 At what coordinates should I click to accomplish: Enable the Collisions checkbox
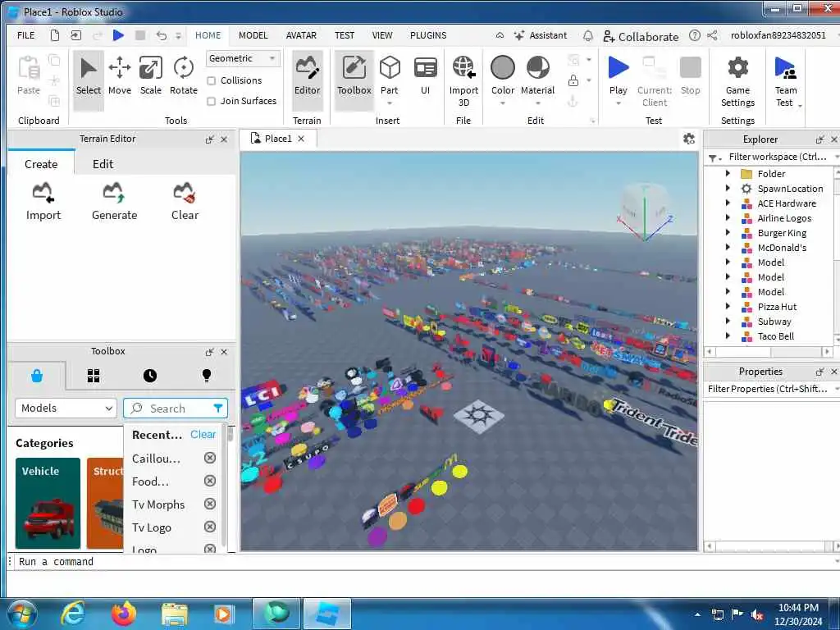coord(212,81)
